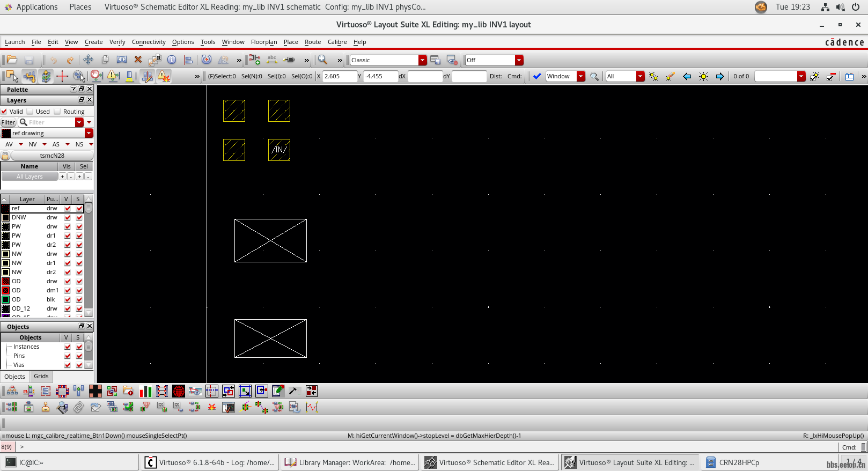
Task: Click the Redo arrow icon
Action: (x=70, y=60)
